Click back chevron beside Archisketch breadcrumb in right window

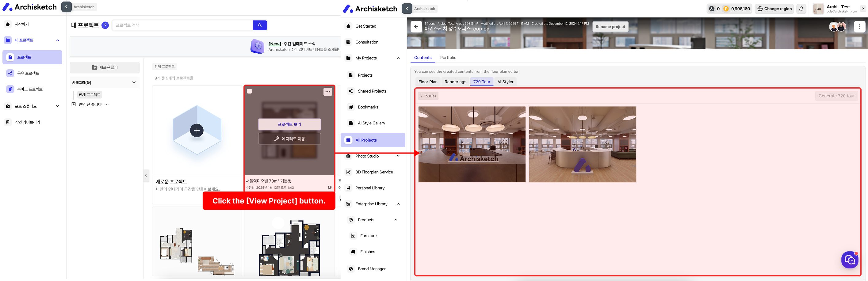point(407,9)
